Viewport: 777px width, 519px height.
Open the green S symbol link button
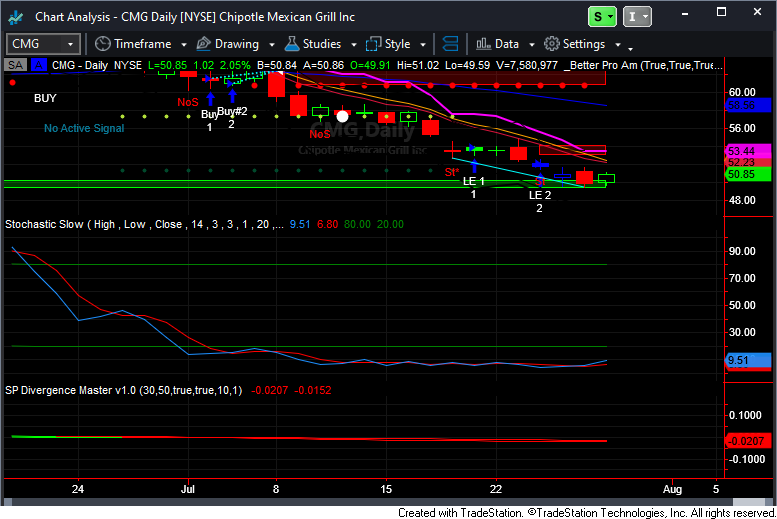(602, 17)
